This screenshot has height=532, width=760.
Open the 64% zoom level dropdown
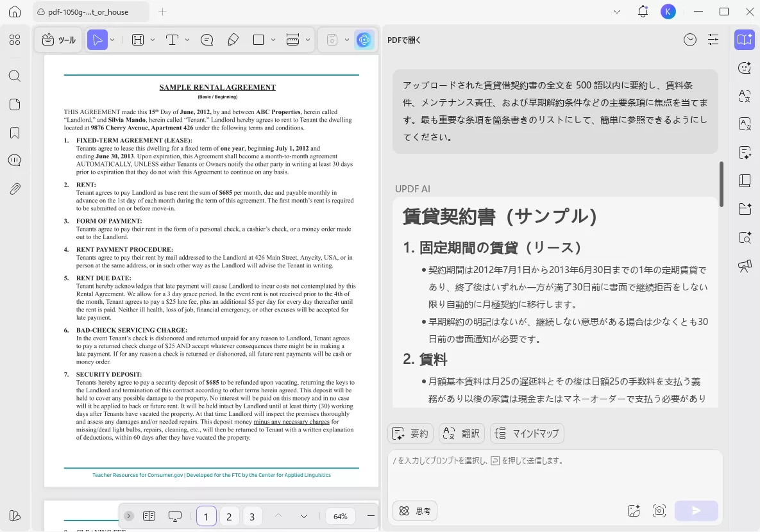tap(340, 516)
